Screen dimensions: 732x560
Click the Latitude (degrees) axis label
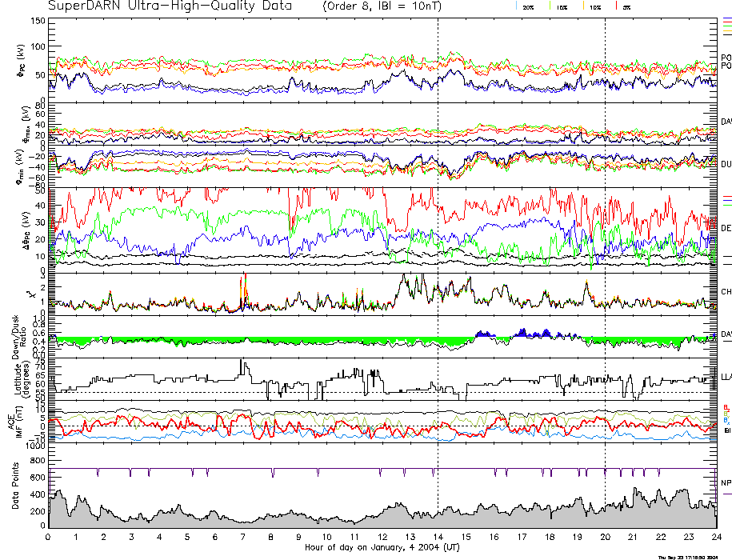(22, 379)
